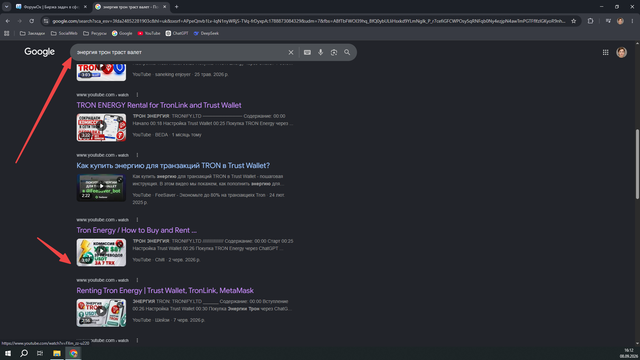Open Task View on taskbar
Image resolution: width=640 pixels, height=360 pixels.
pyautogui.click(x=40, y=353)
